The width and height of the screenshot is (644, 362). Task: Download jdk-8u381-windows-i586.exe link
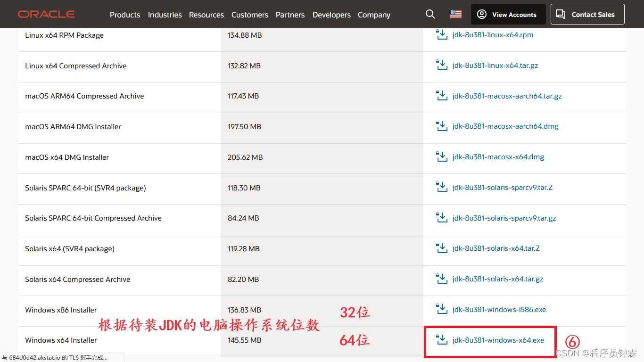pos(499,310)
